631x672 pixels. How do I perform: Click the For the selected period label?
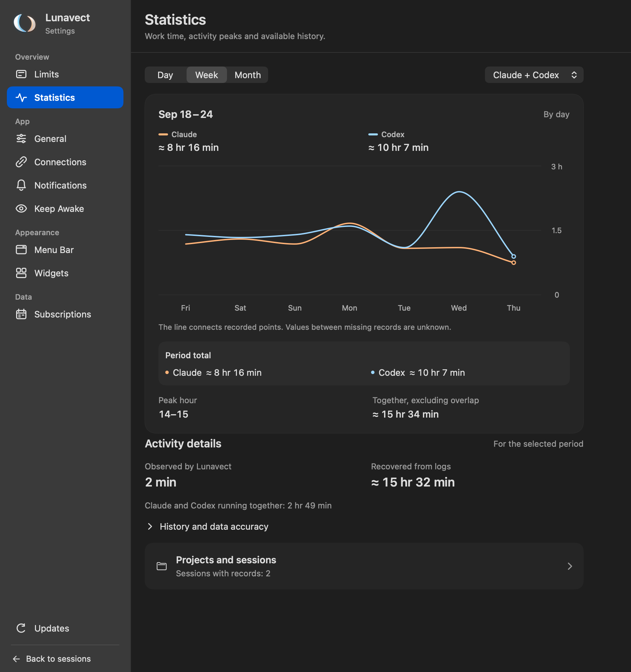click(x=538, y=444)
